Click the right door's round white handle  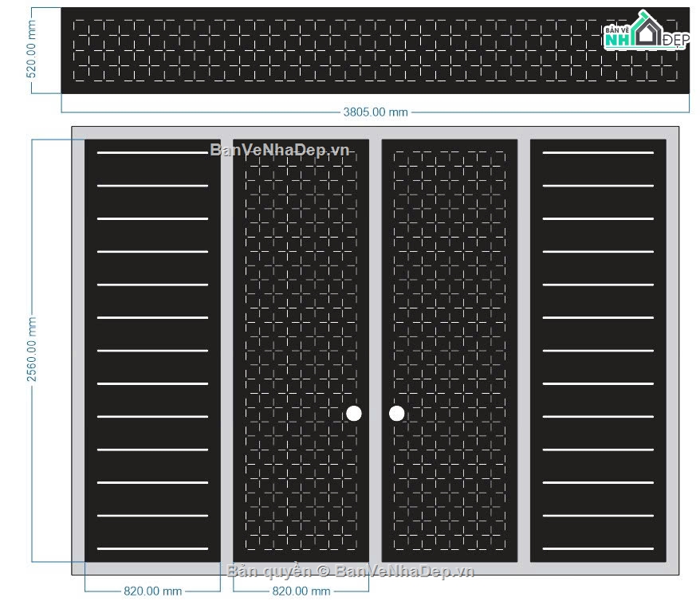397,414
